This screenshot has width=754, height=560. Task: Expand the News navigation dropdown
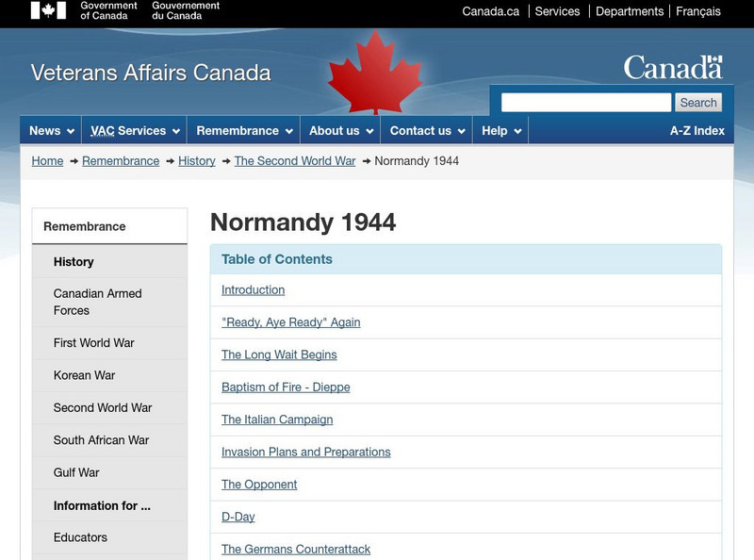pyautogui.click(x=49, y=130)
